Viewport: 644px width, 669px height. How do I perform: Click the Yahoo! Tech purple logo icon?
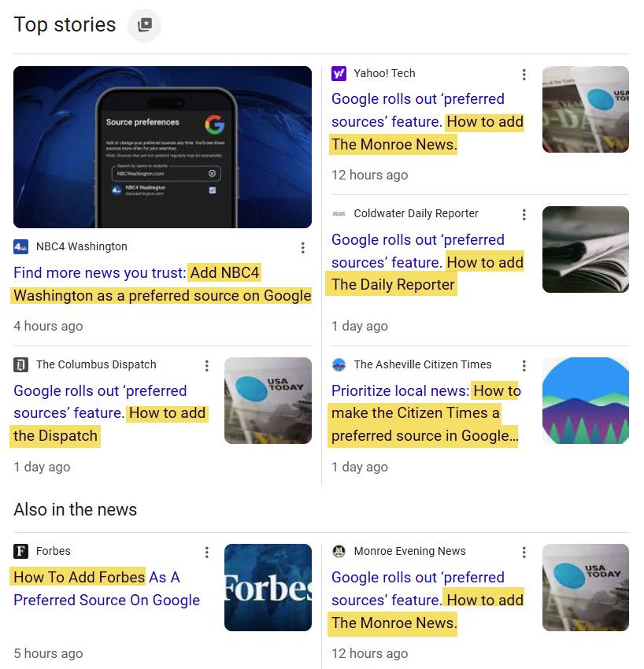click(339, 73)
